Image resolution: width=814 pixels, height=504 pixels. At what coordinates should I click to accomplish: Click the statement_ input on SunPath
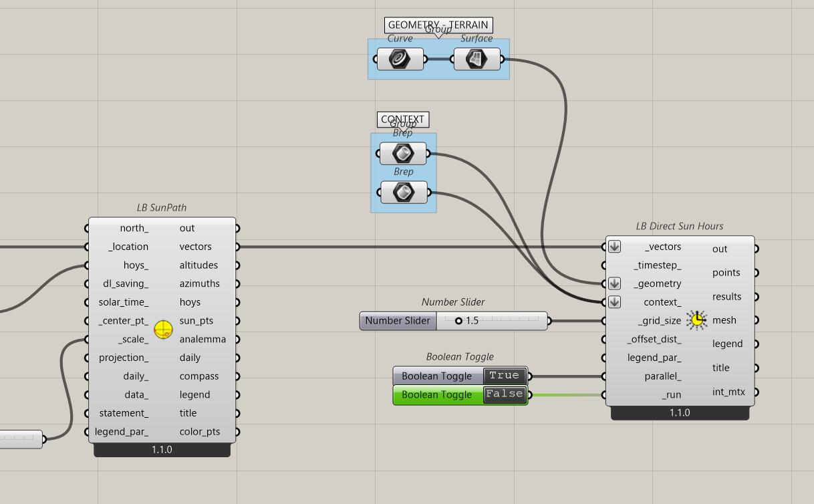[x=124, y=413]
